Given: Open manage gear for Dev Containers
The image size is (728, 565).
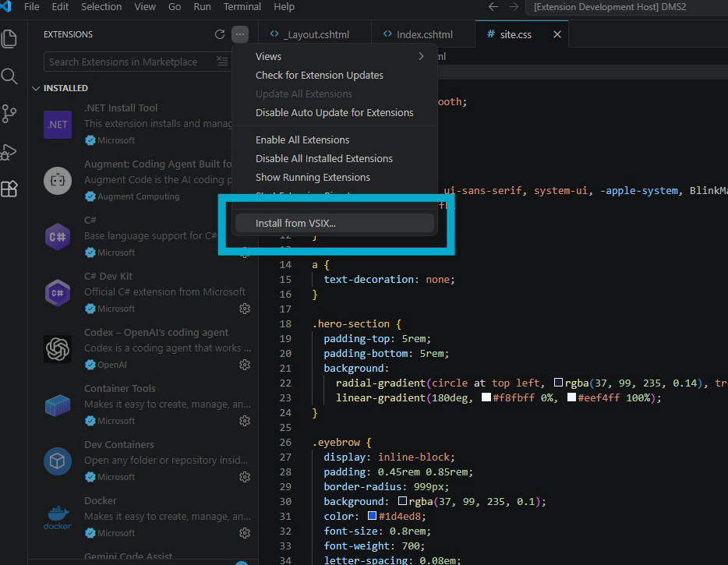Looking at the screenshot, I should (x=245, y=477).
